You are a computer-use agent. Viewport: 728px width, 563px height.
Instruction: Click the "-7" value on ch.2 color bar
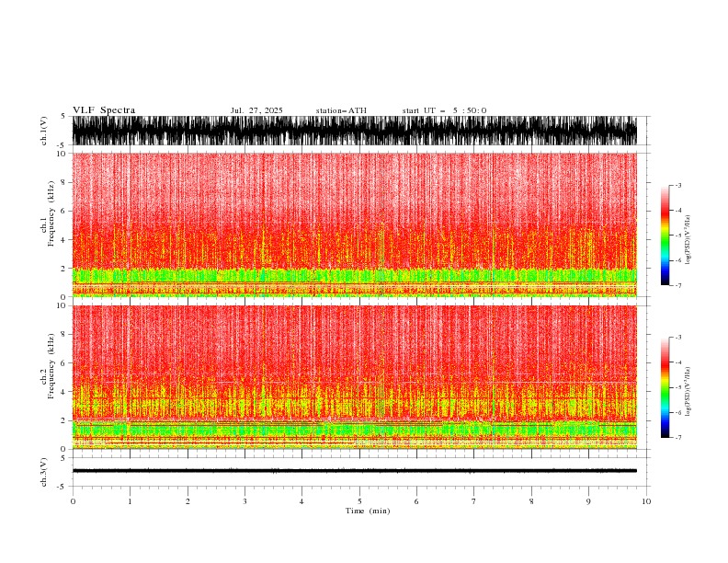click(x=677, y=437)
